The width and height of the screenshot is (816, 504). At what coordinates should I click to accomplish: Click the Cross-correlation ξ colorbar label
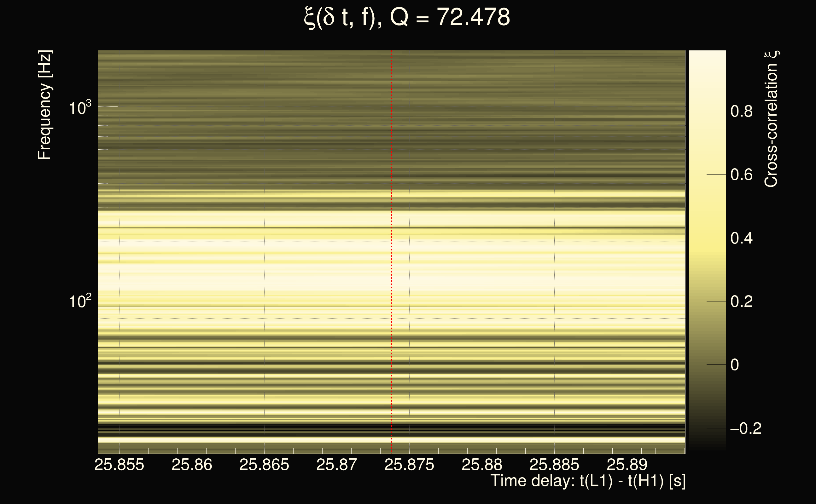(772, 119)
